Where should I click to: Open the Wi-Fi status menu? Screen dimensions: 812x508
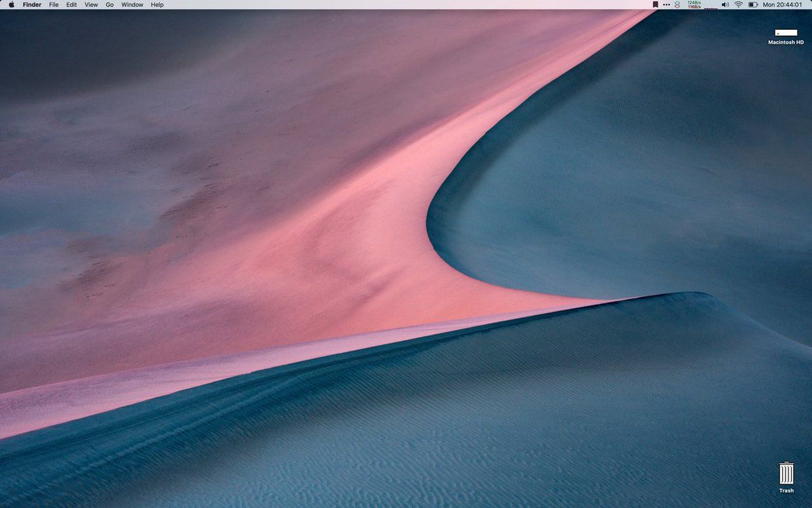click(x=738, y=5)
